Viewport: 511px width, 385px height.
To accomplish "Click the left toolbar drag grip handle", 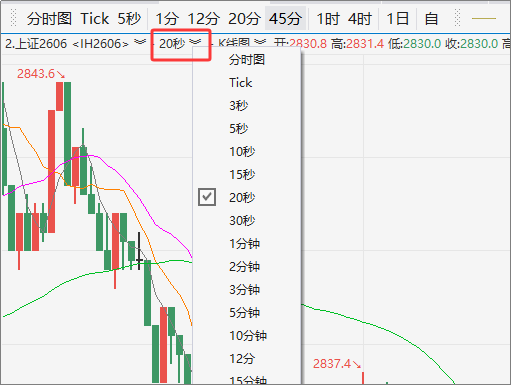I will [x=13, y=18].
